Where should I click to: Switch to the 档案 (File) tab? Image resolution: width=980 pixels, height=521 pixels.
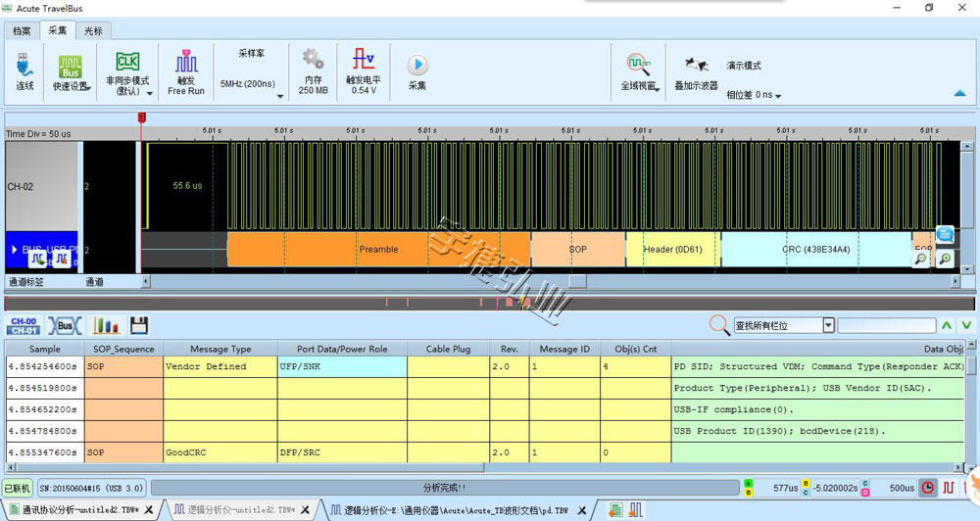tap(22, 30)
